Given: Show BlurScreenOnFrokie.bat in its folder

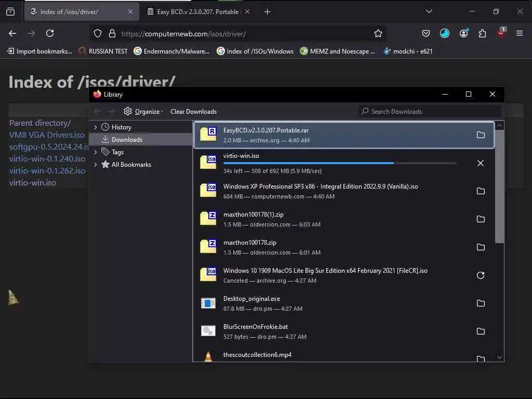Looking at the screenshot, I should 481,331.
